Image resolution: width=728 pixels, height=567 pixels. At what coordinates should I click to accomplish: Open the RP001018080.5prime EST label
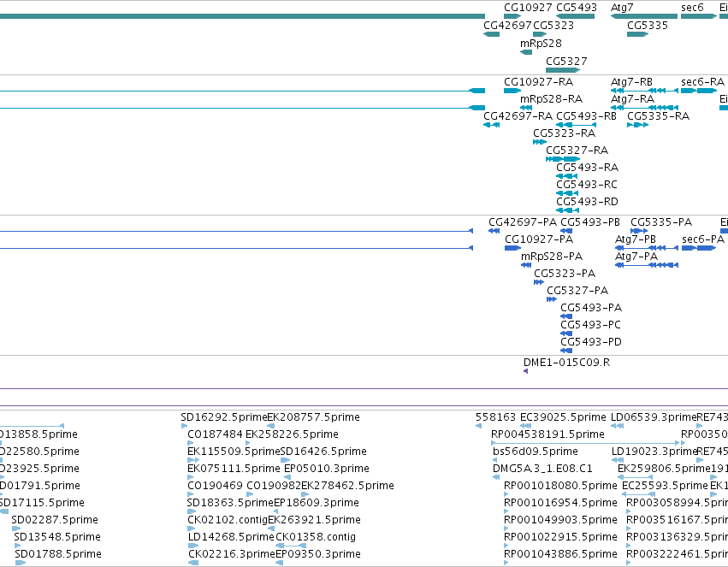560,487
